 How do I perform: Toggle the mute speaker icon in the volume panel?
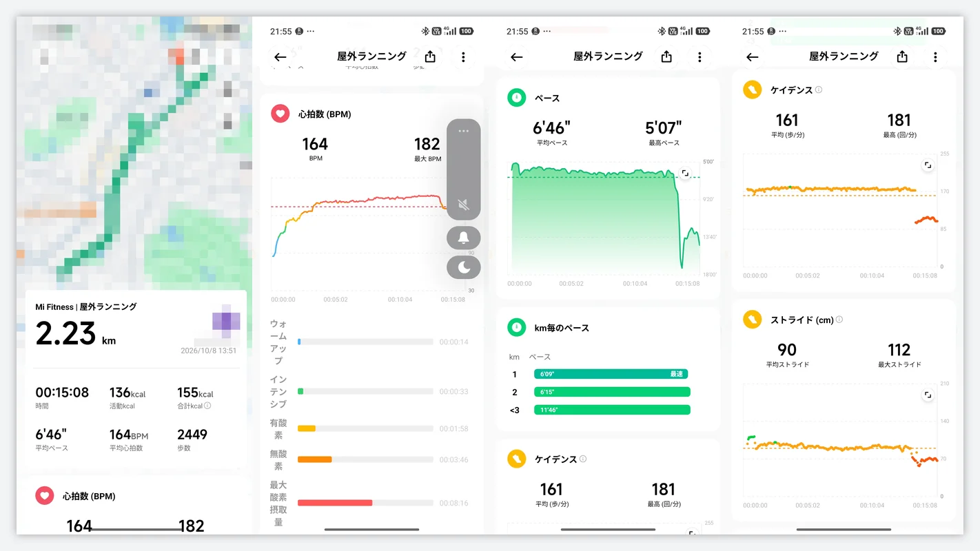coord(464,205)
